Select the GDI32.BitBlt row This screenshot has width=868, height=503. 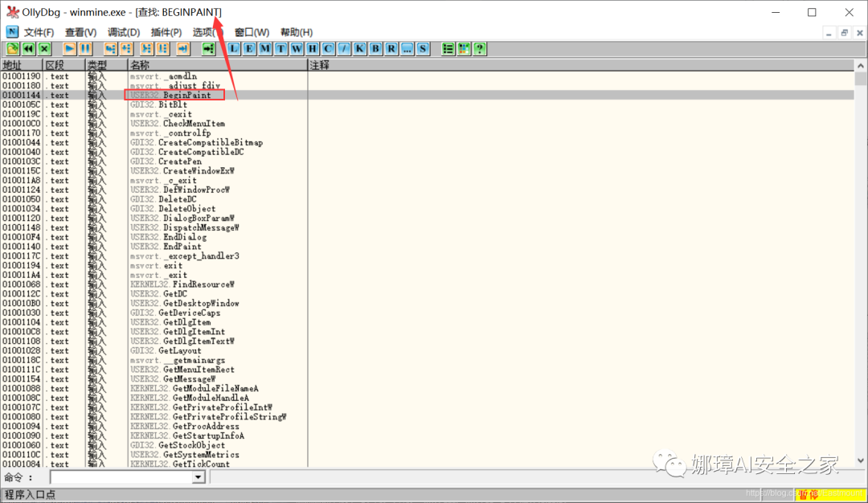click(x=428, y=104)
